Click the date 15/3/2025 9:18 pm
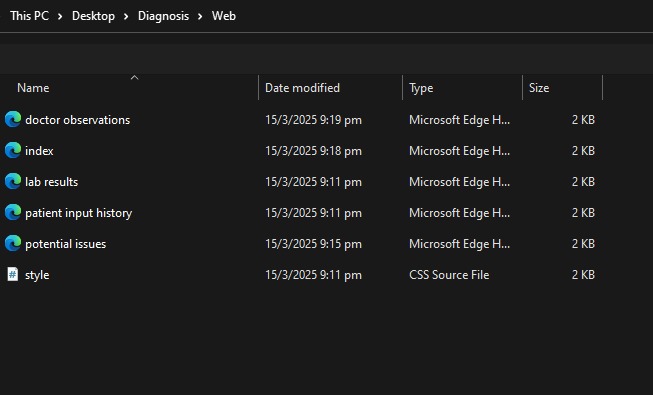Image resolution: width=653 pixels, height=395 pixels. (x=314, y=151)
